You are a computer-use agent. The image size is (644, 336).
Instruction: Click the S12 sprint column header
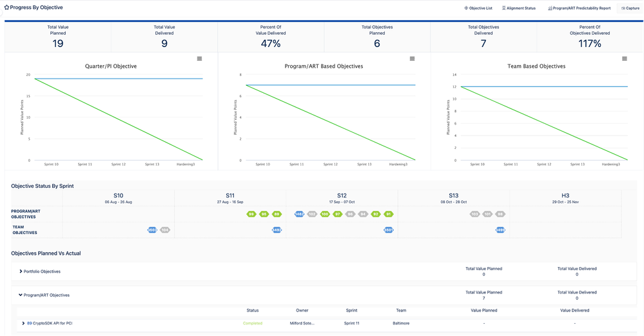coord(342,198)
